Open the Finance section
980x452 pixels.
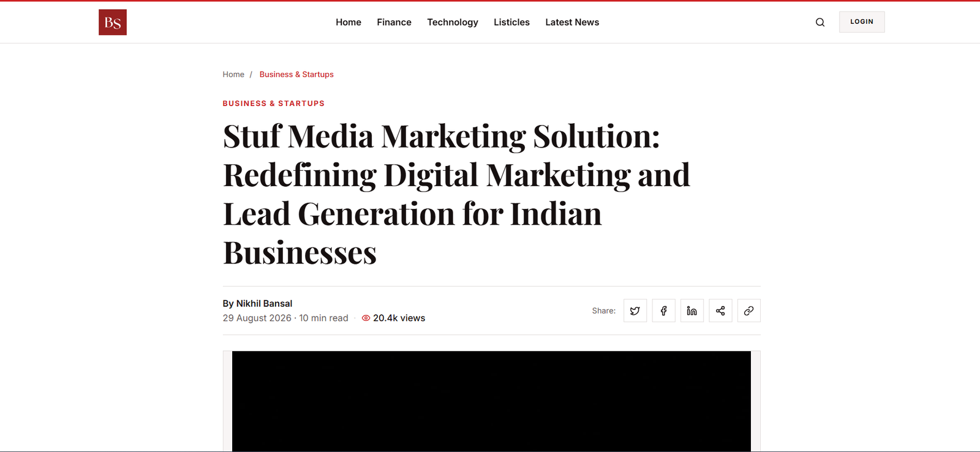(394, 22)
